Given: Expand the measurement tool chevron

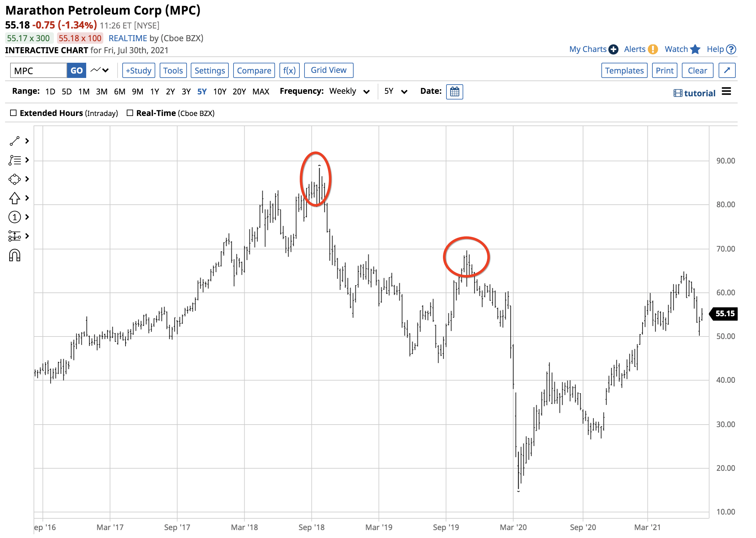Looking at the screenshot, I should point(27,236).
